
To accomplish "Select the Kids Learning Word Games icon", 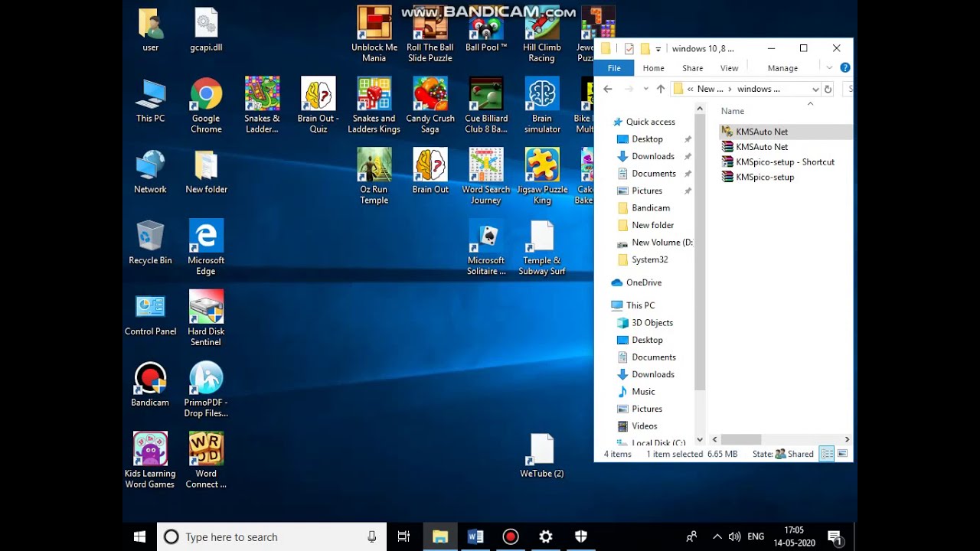I will pos(150,460).
